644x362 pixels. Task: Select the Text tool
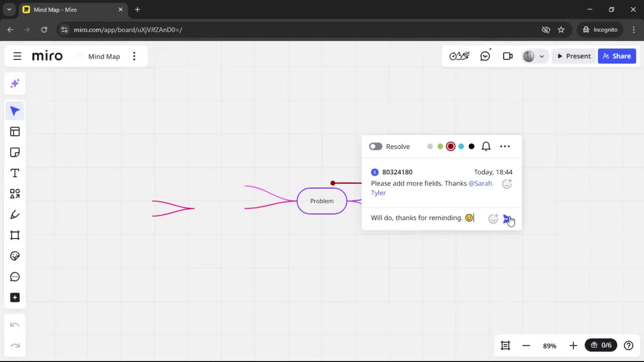pos(15,173)
